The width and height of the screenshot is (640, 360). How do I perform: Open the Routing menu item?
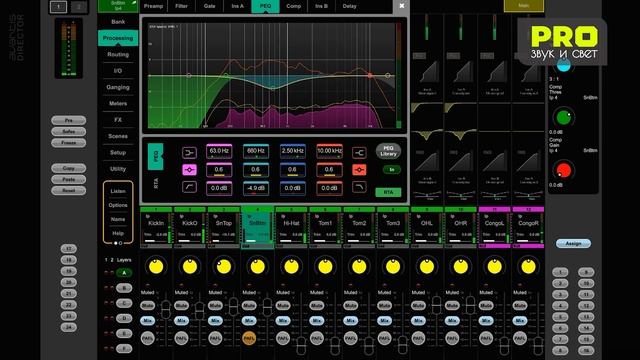point(118,54)
